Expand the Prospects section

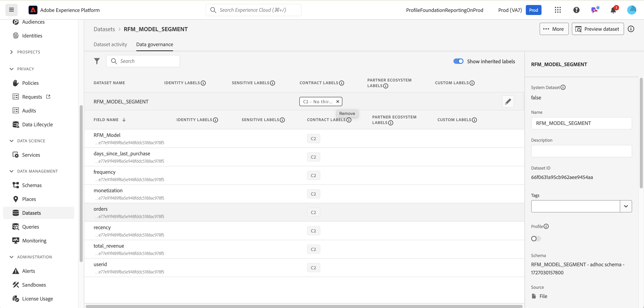tap(12, 52)
